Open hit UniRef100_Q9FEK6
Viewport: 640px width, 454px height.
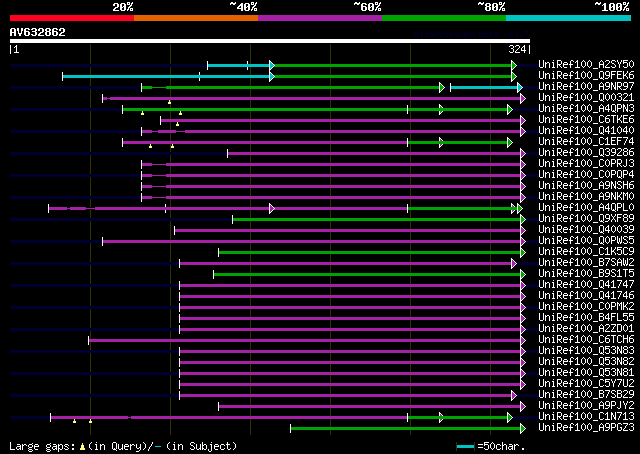click(x=586, y=76)
